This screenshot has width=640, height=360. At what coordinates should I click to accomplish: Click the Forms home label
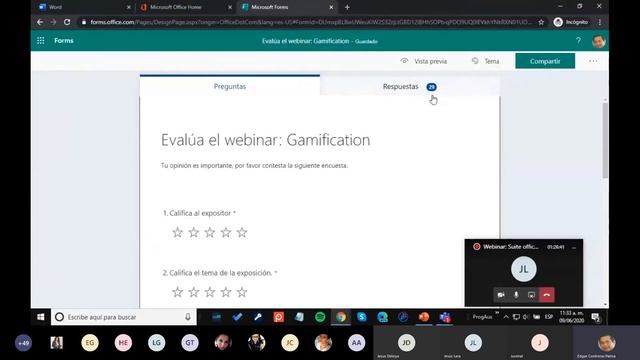(64, 40)
